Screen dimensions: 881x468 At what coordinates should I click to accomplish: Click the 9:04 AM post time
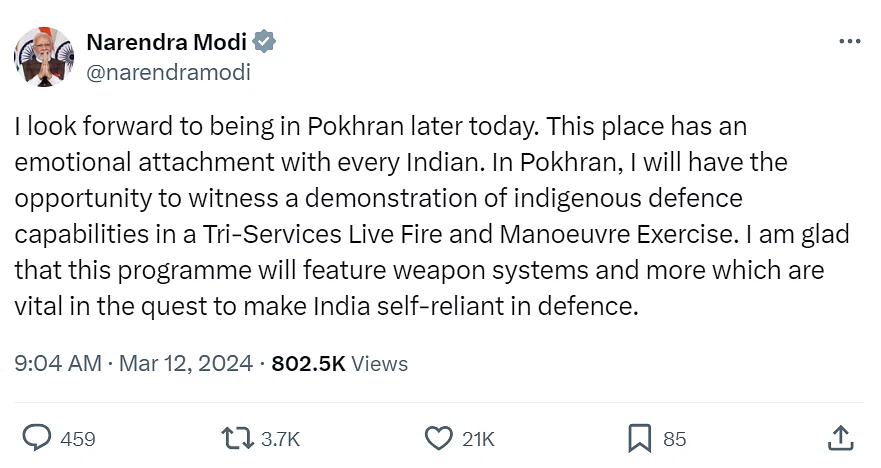(x=57, y=363)
